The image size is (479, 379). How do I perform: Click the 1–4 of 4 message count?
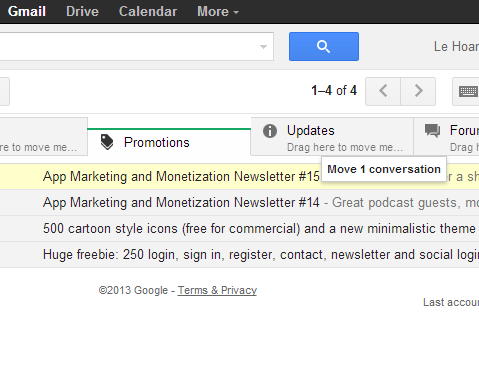point(334,90)
